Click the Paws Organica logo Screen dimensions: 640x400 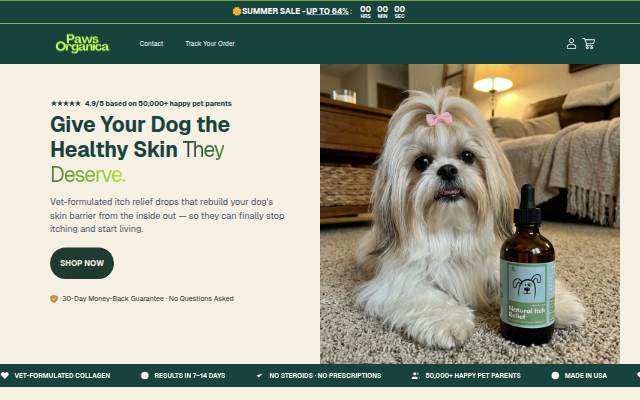[x=82, y=43]
